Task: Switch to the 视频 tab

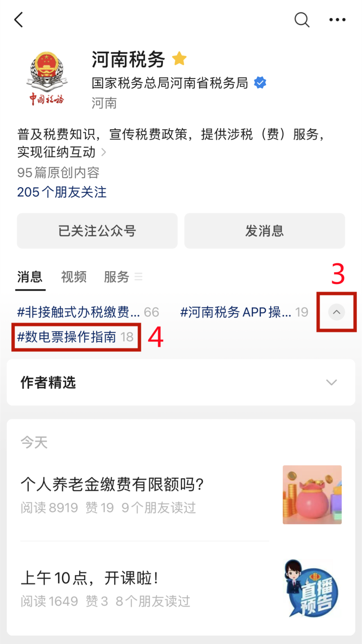Action: tap(74, 277)
